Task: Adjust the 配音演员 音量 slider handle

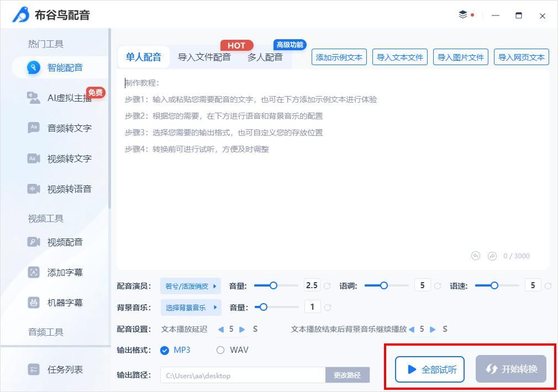Action: click(x=273, y=285)
